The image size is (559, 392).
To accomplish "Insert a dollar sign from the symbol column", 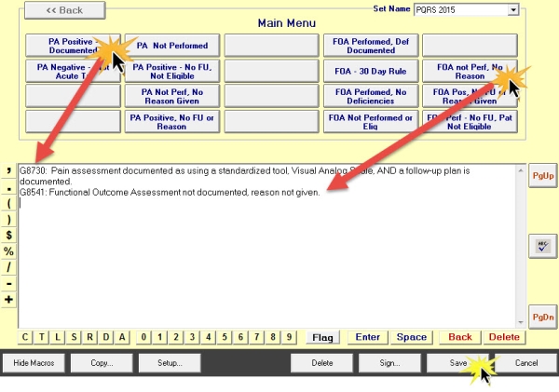I will click(8, 235).
